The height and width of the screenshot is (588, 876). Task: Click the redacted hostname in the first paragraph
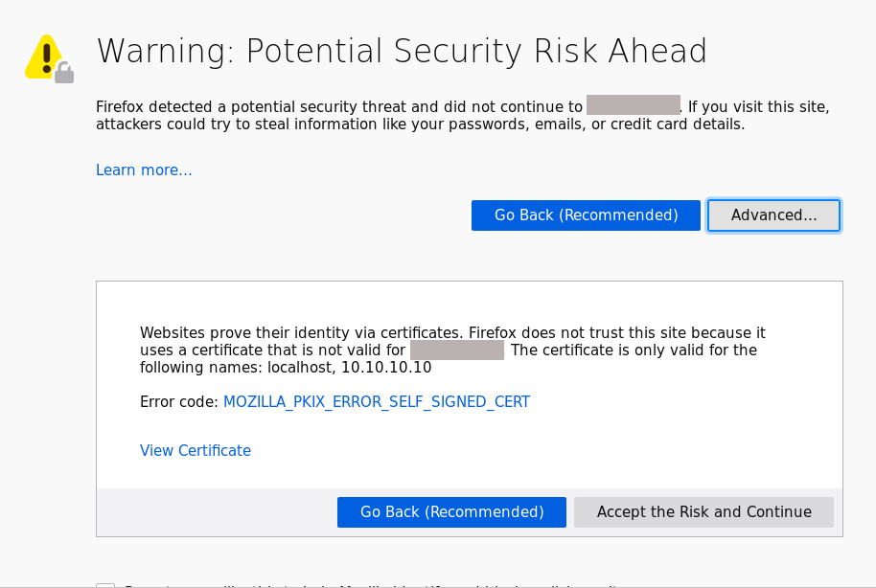coord(633,106)
